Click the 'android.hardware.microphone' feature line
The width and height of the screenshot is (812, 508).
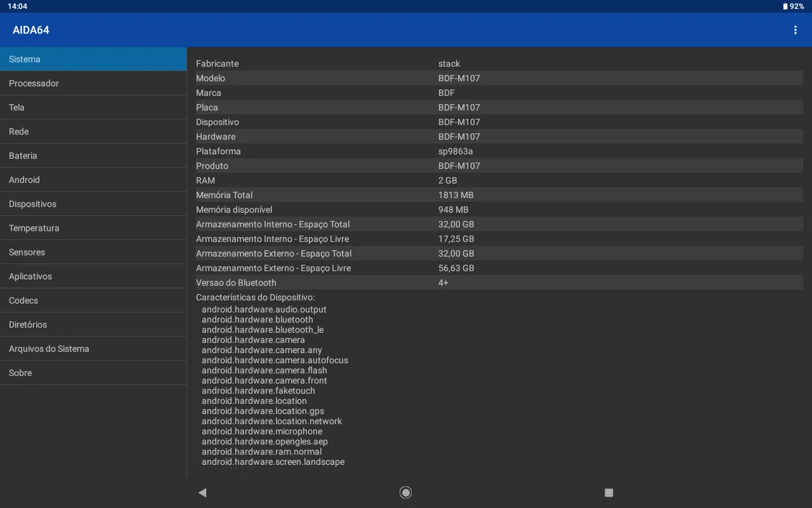[x=262, y=431]
